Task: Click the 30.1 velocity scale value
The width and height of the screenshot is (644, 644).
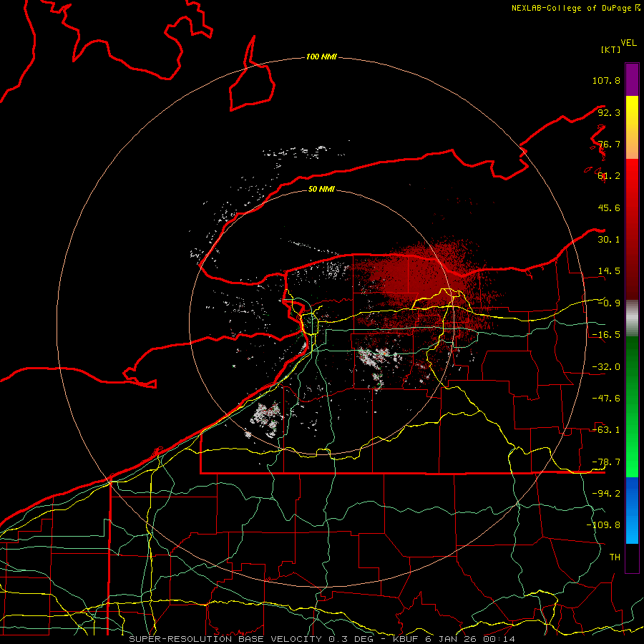Action: [x=609, y=240]
